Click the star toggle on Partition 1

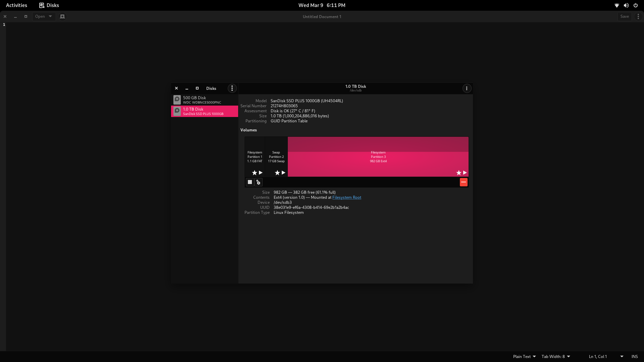(x=254, y=173)
